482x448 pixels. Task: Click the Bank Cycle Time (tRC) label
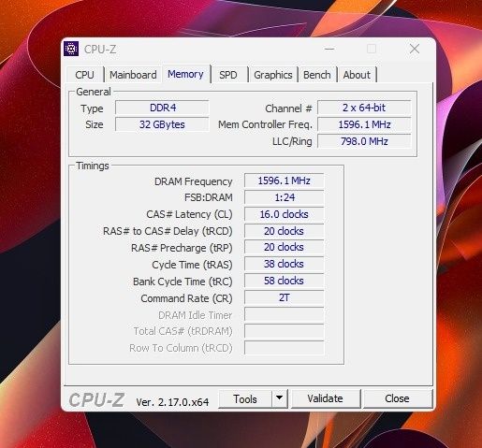coord(183,282)
